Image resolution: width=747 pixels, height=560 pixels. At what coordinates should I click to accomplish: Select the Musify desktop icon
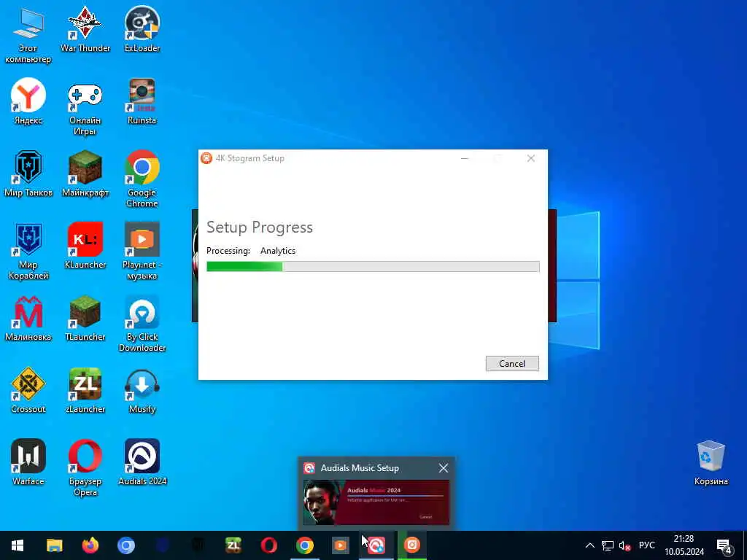pos(142,391)
